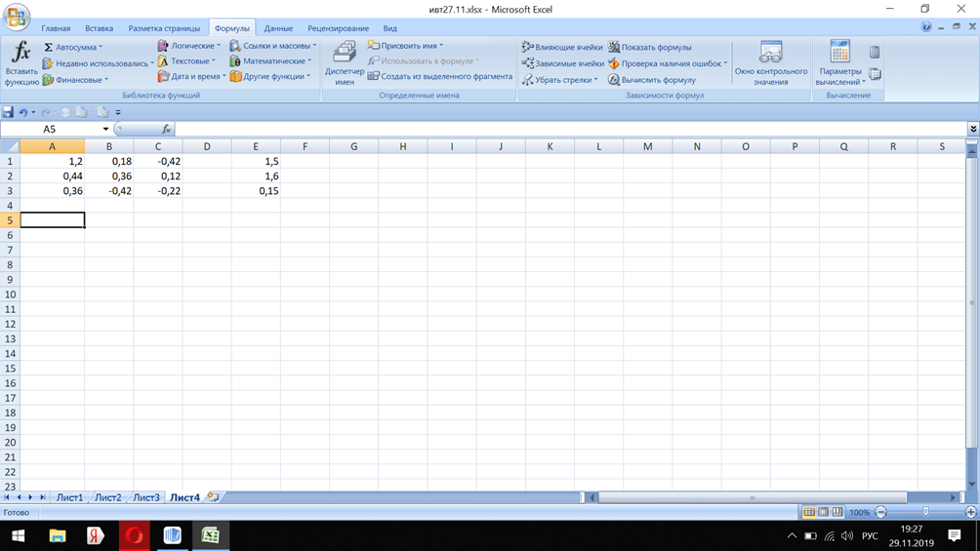Image resolution: width=980 pixels, height=551 pixels.
Task: Remove Arrows (Убрать стрелки)
Action: (x=560, y=80)
